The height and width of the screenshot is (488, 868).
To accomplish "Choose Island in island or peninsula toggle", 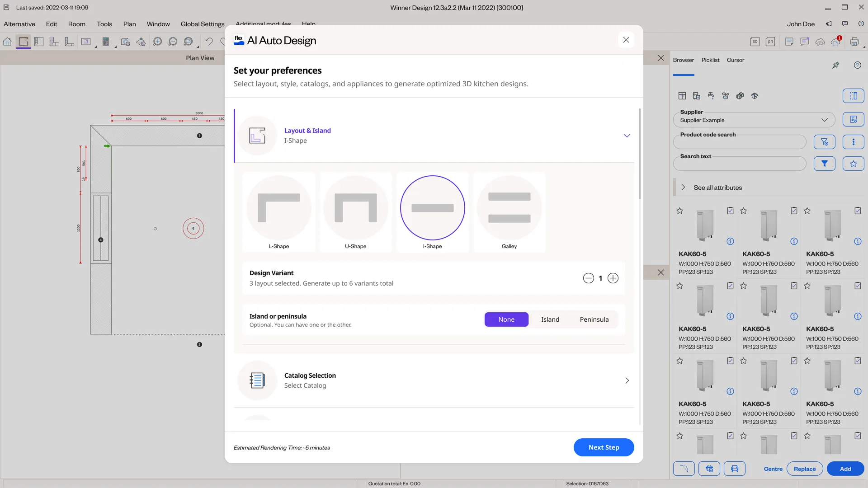I will [x=550, y=319].
